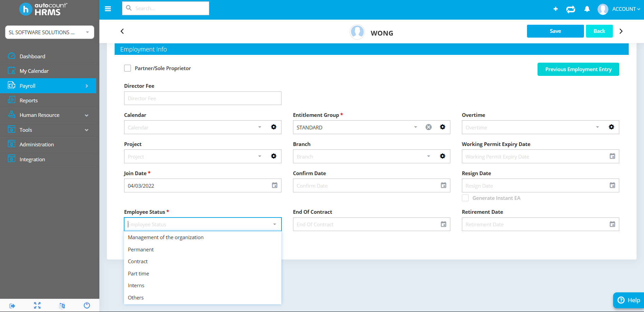Click the sync/refresh icon in top bar
644x312 pixels.
[571, 9]
